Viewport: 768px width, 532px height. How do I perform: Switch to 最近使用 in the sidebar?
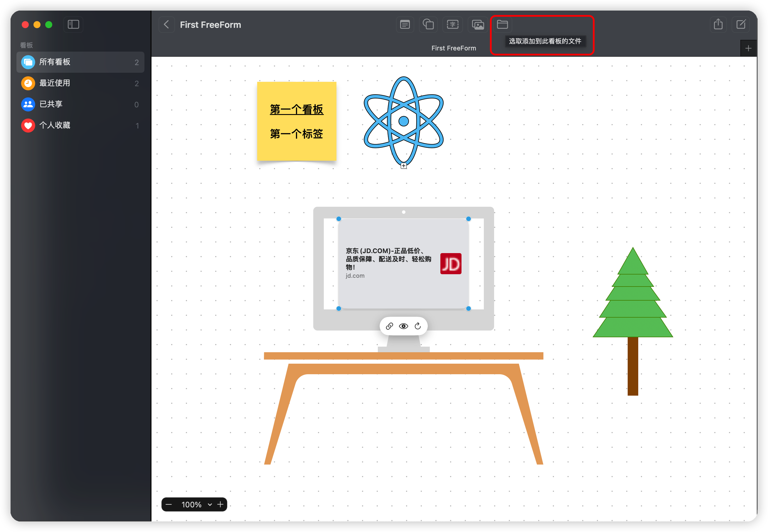click(x=55, y=83)
